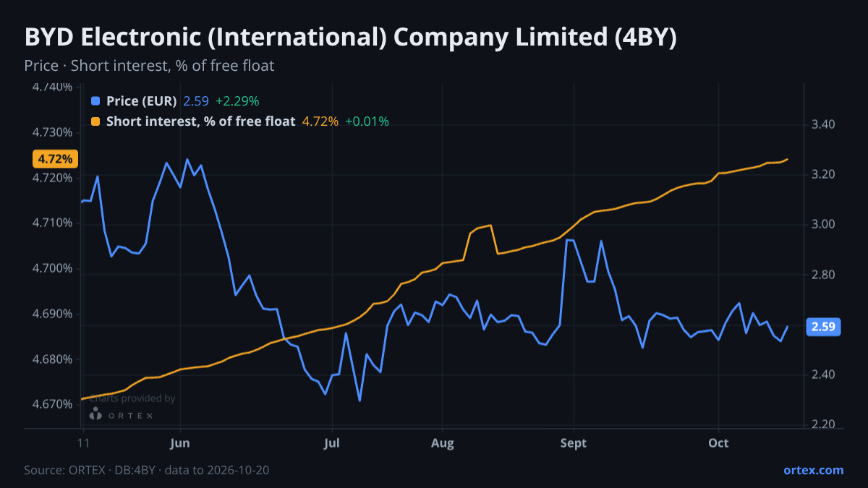The image size is (868, 488).
Task: Open the ortex.com link
Action: tap(813, 470)
